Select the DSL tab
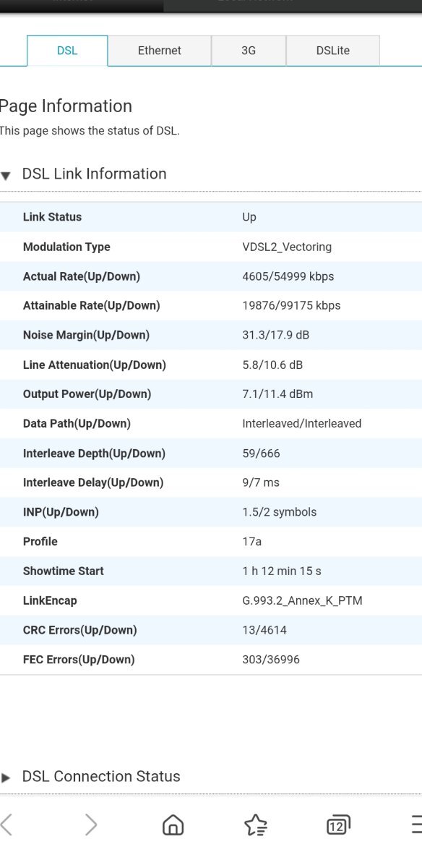 (x=67, y=51)
